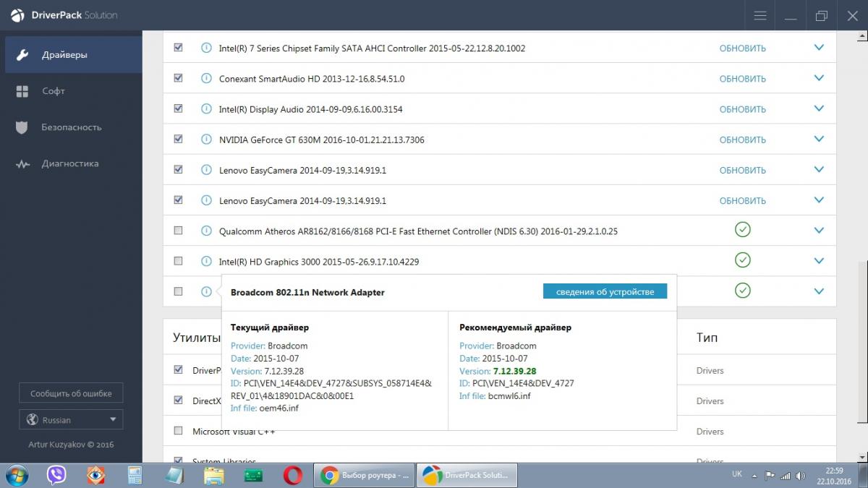Show info icon for Conexant SmartAudio HD
This screenshot has width=868, height=488.
point(206,79)
